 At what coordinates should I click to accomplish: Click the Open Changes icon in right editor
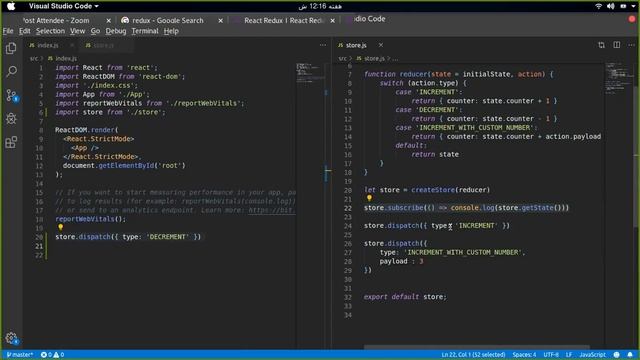pyautogui.click(x=601, y=45)
